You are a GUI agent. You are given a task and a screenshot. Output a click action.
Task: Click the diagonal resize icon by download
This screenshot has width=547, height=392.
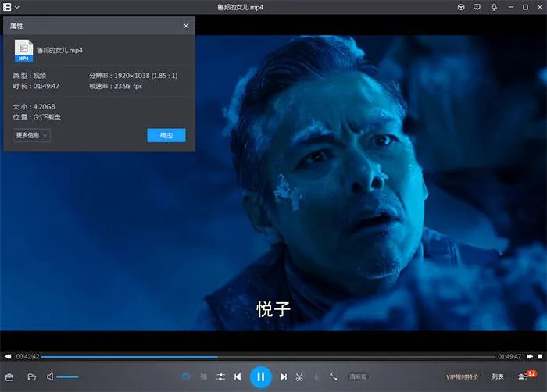click(x=334, y=376)
